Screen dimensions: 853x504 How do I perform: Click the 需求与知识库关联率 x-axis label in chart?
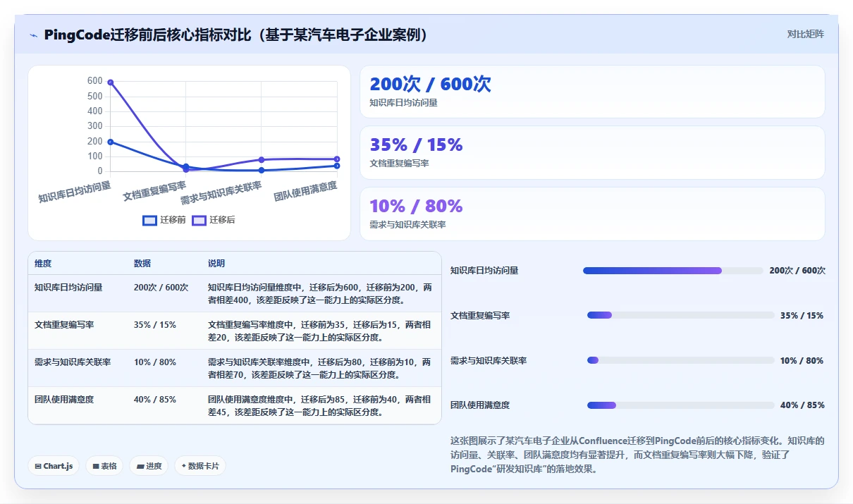click(x=221, y=192)
